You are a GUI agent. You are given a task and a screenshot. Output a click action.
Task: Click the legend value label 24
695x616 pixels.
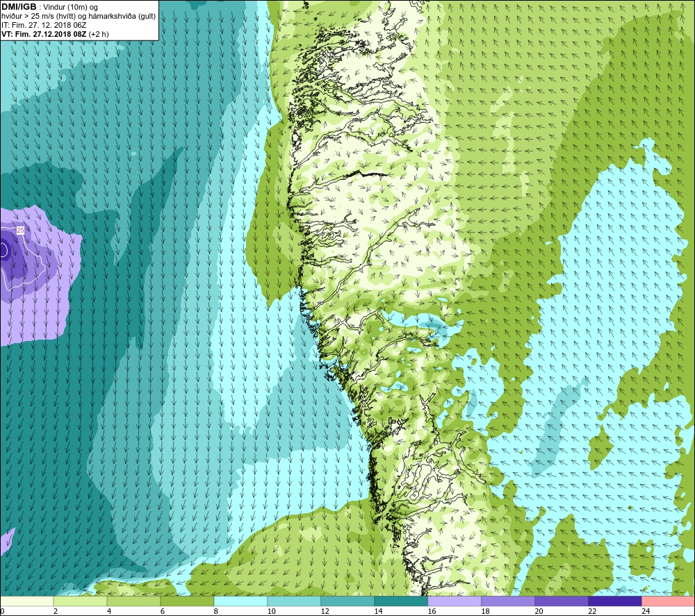pos(646,611)
